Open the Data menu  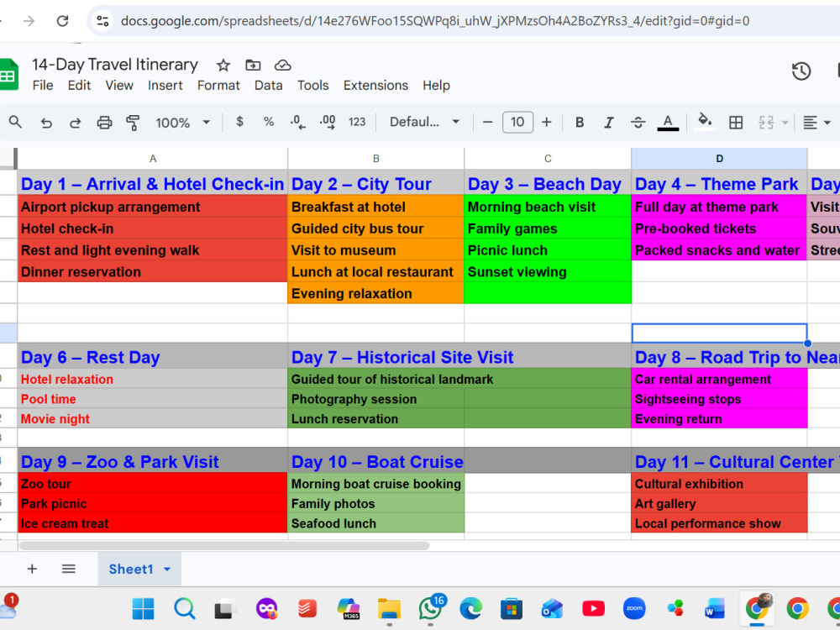tap(269, 86)
